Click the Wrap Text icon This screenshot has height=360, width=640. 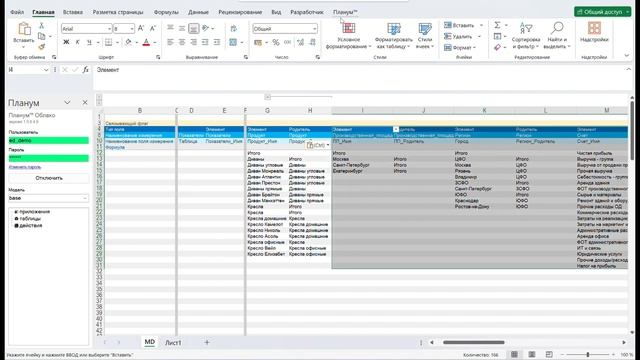pyautogui.click(x=233, y=29)
